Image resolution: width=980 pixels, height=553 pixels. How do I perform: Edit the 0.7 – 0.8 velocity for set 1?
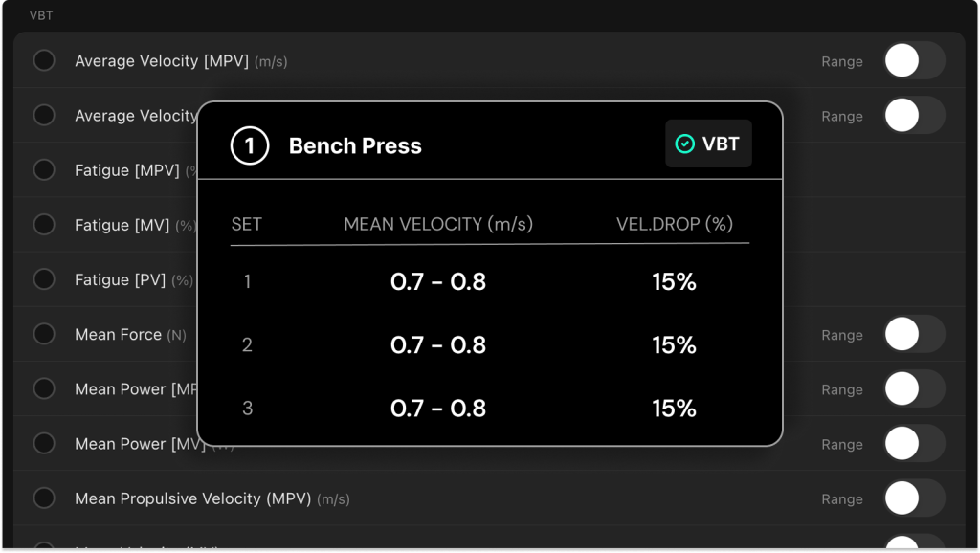click(x=437, y=281)
